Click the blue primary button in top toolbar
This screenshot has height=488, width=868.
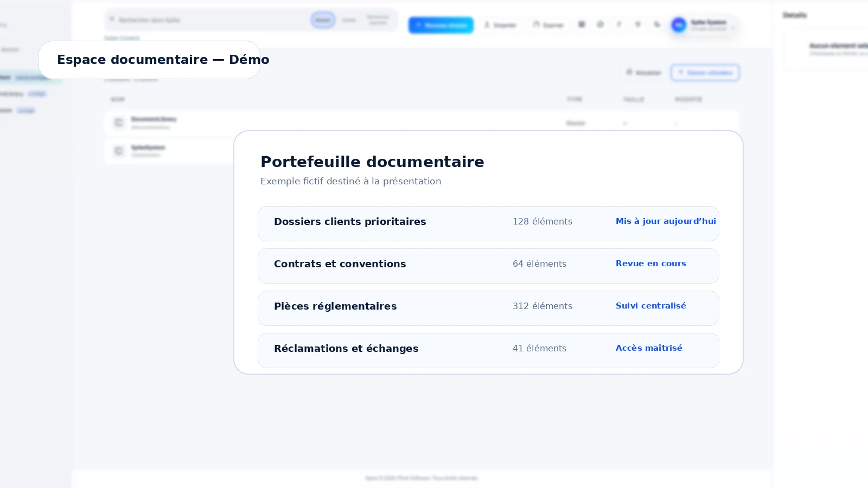tap(441, 25)
